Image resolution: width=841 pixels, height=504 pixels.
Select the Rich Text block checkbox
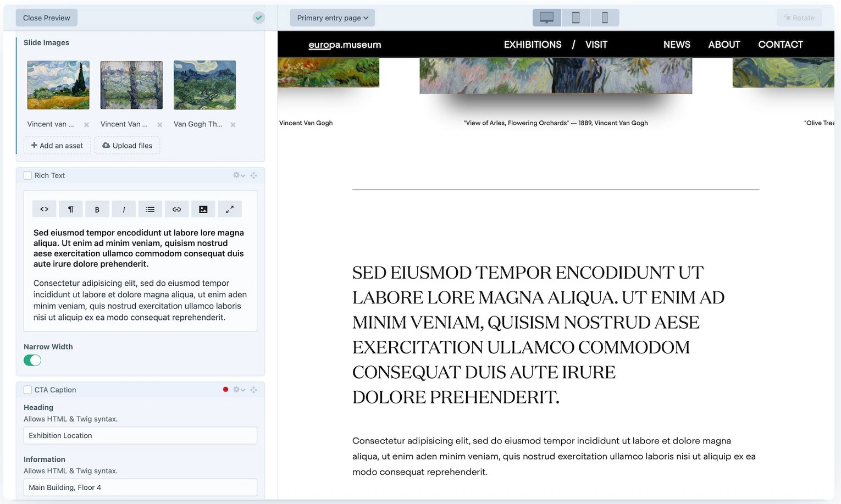tap(27, 175)
